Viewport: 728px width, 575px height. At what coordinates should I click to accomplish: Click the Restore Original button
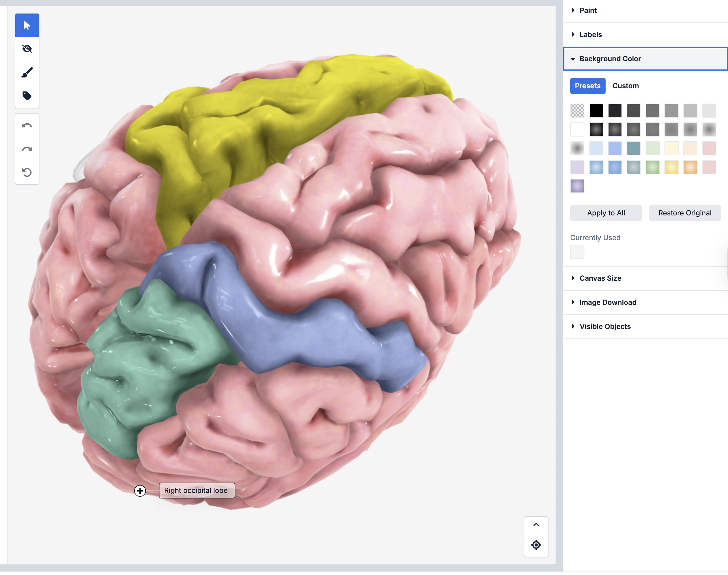point(684,213)
